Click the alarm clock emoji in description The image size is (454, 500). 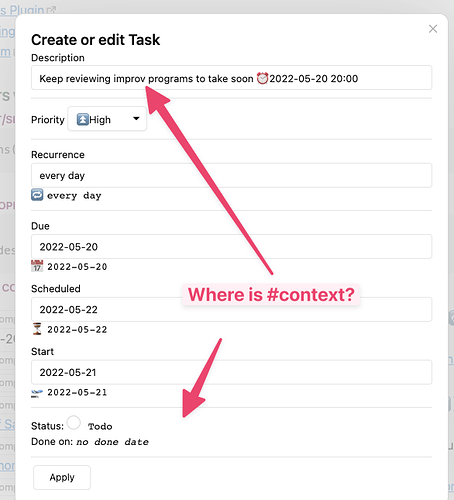pyautogui.click(x=262, y=79)
